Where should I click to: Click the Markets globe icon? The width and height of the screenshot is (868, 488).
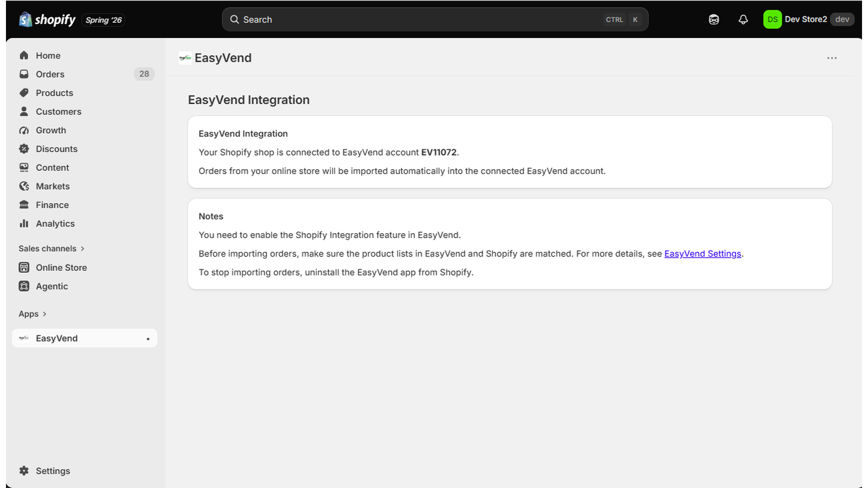click(24, 187)
